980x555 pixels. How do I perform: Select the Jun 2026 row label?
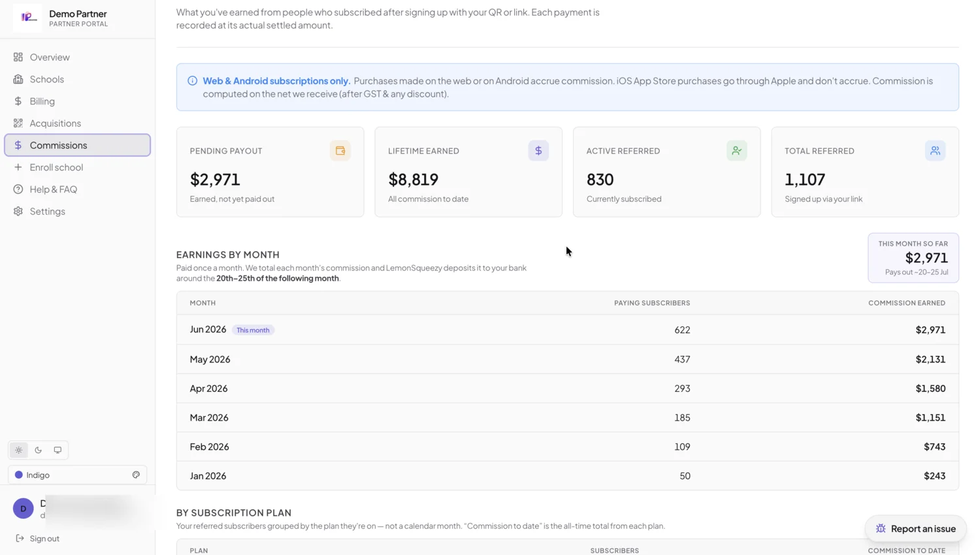pos(208,330)
